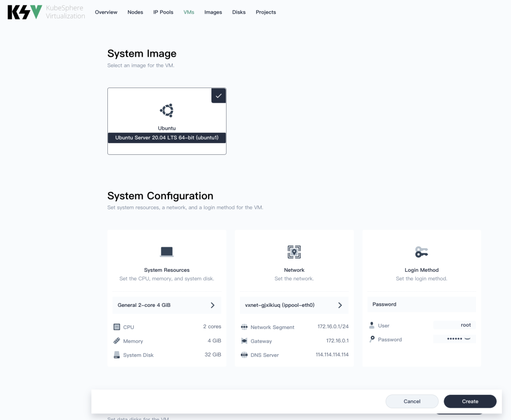The height and width of the screenshot is (420, 511).
Task: Open the Images tab
Action: coord(213,12)
